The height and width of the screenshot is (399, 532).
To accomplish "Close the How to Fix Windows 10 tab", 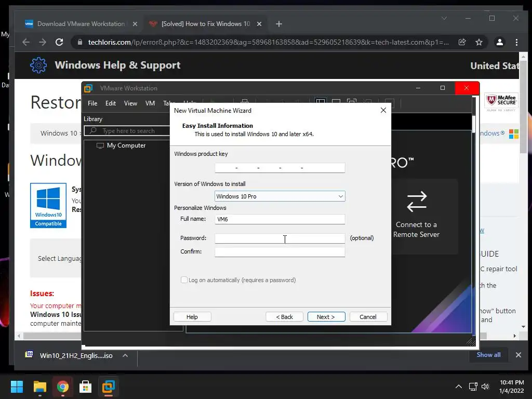I will (x=259, y=24).
